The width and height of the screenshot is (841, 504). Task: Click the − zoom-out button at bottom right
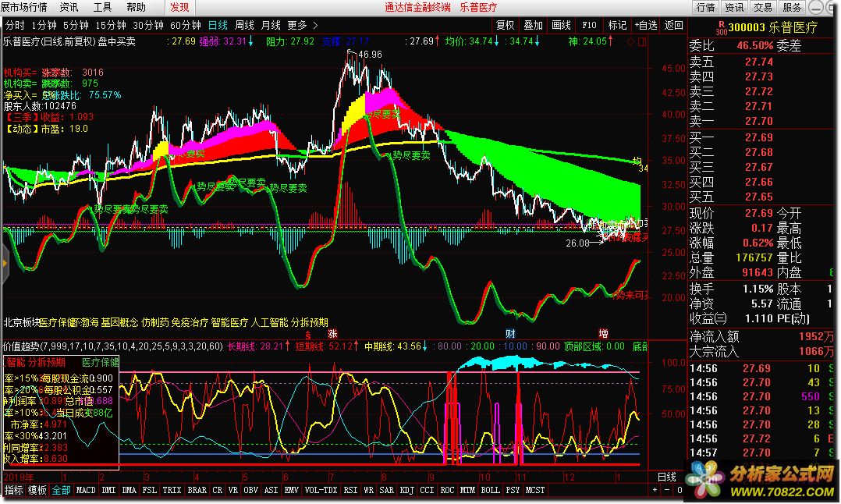667,490
